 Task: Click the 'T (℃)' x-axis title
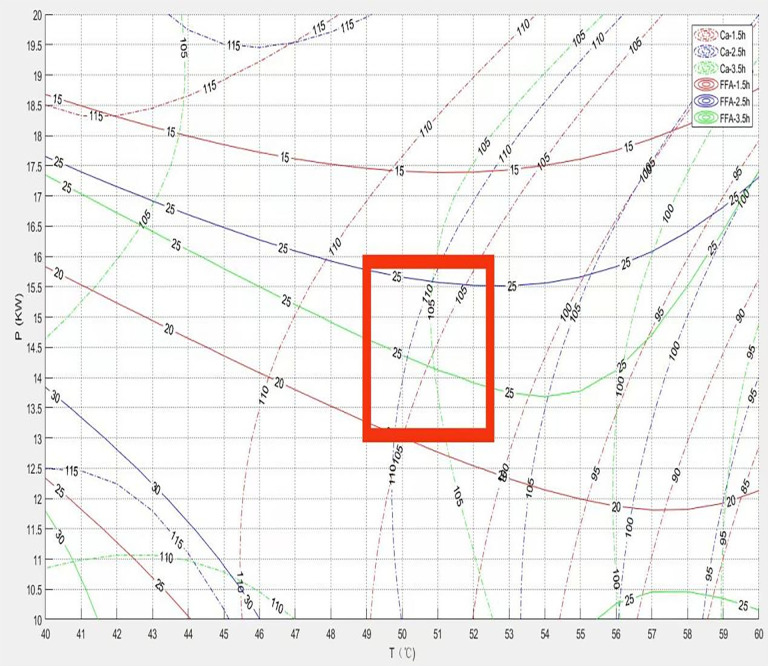point(403,653)
